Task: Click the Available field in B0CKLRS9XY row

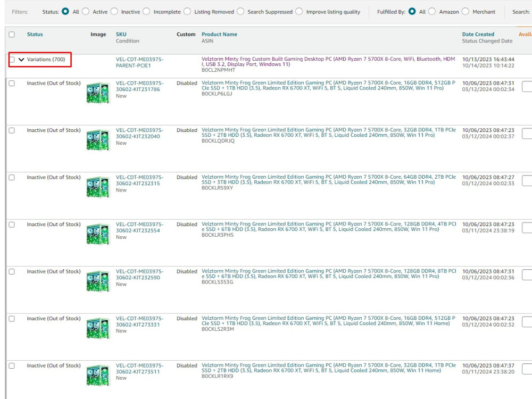Action: 527,180
